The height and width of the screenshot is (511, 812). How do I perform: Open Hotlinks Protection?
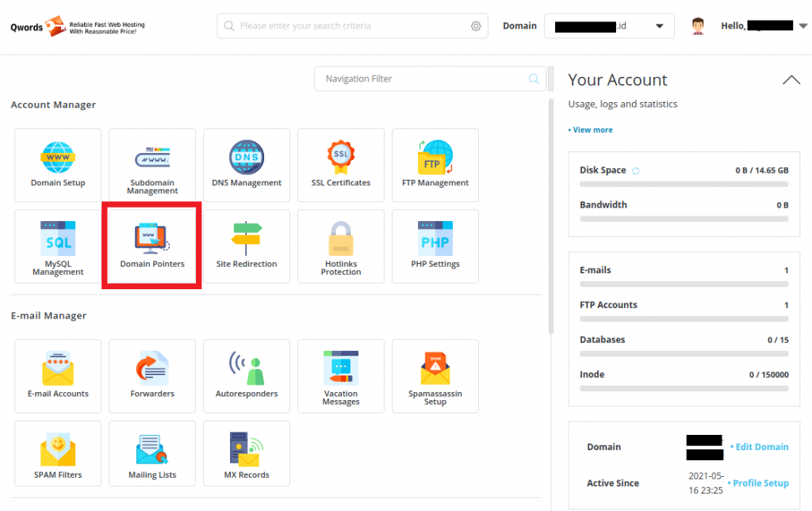[341, 246]
